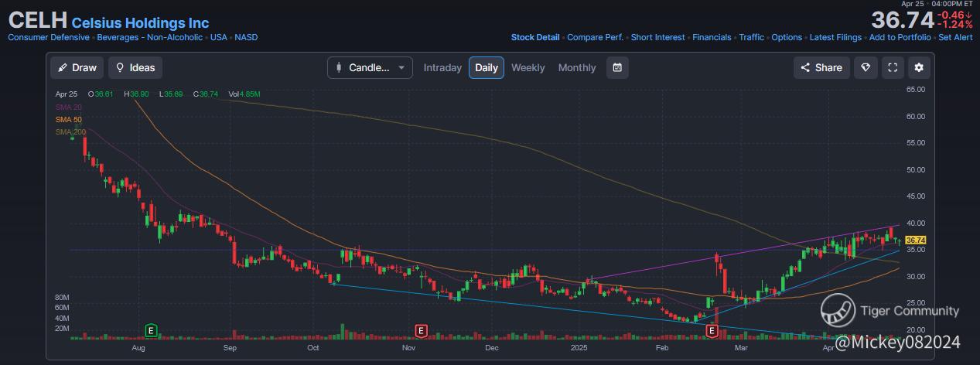Screen dimensions: 980x365
Task: Click the Beverages - Non-Alcoholic industry link
Action: 150,37
